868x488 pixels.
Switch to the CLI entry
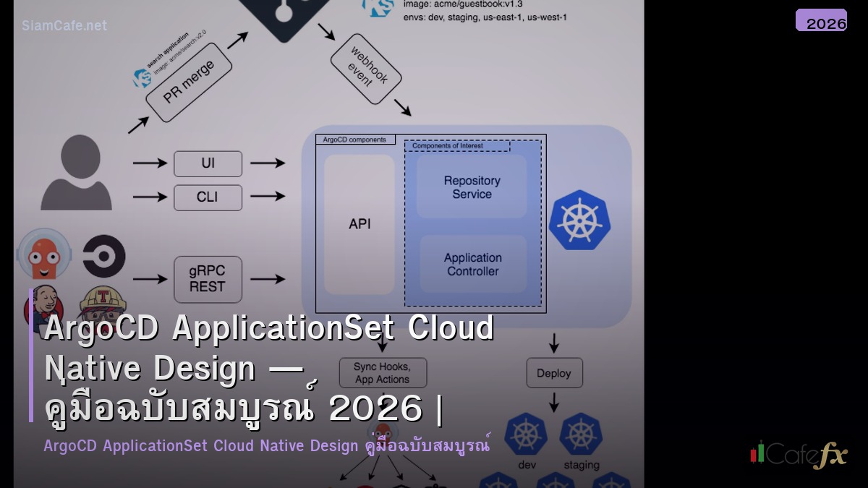[x=208, y=197]
